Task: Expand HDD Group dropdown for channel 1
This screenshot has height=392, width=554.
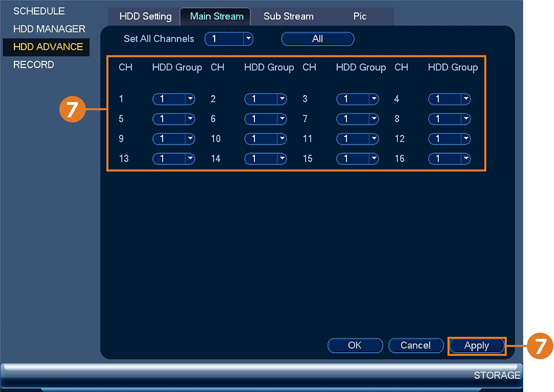Action: (x=174, y=99)
